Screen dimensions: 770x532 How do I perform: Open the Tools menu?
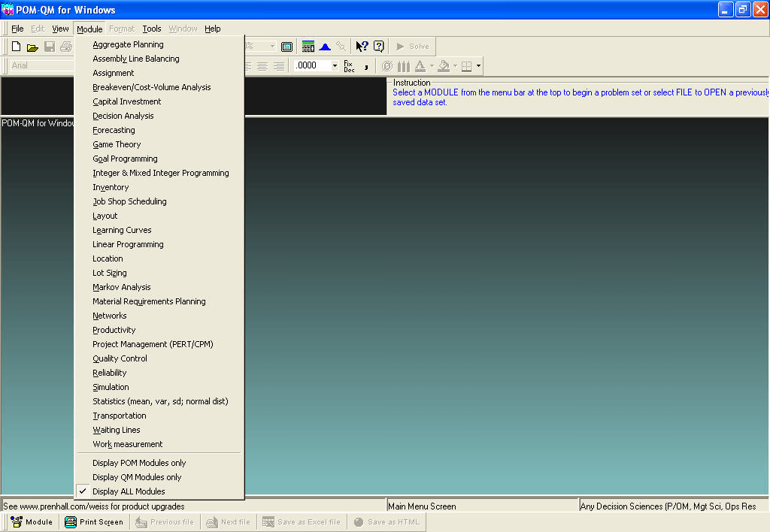152,28
